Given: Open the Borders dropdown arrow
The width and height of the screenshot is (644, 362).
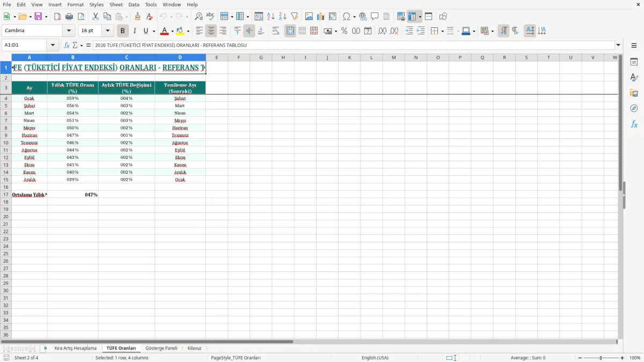Looking at the screenshot, I should pos(442,32).
